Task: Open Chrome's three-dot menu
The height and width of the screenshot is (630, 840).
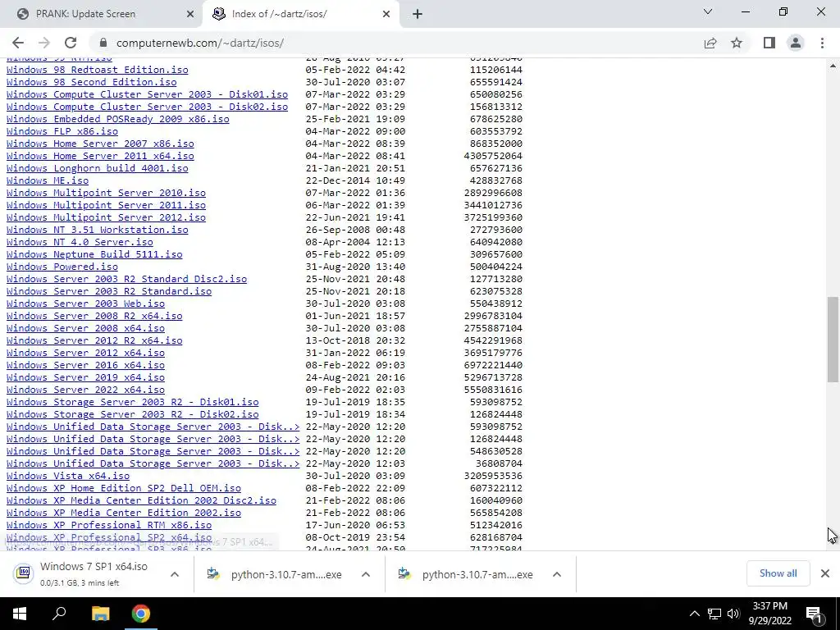Action: (x=822, y=43)
